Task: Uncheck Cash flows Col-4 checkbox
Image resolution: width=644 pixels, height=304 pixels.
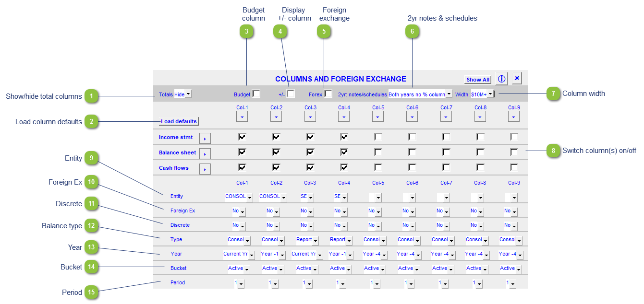Action: click(344, 167)
